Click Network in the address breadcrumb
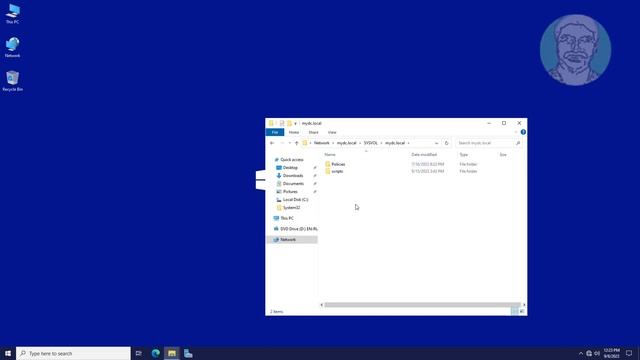Viewport: 640px width, 360px height. (x=322, y=143)
